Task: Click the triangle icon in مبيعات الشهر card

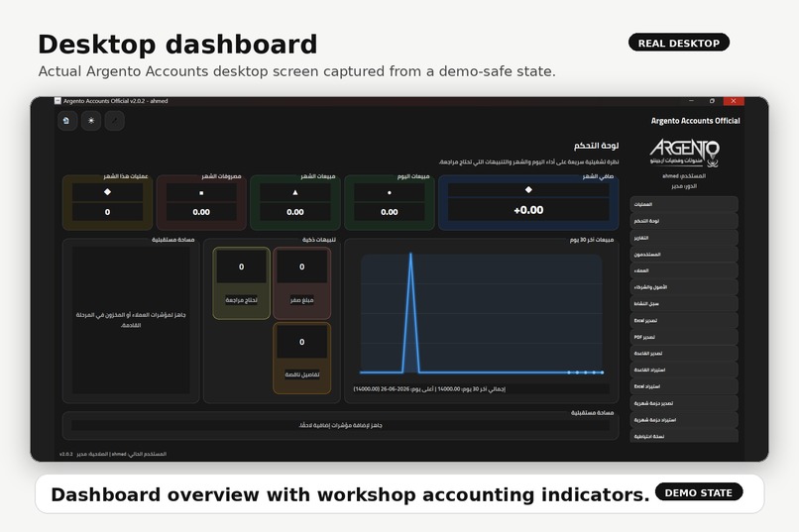Action: (295, 192)
